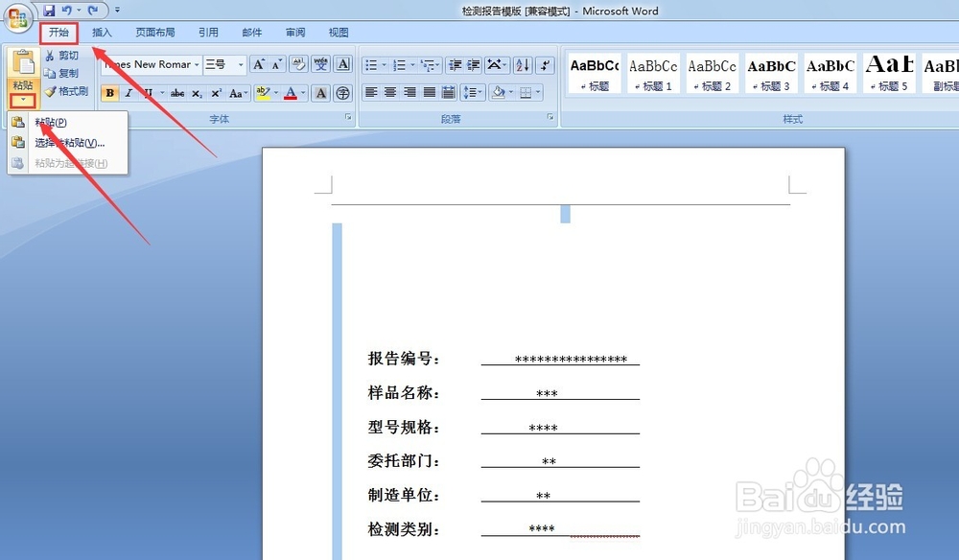Apply yellow text highlight color
This screenshot has height=560, width=959.
[x=263, y=93]
